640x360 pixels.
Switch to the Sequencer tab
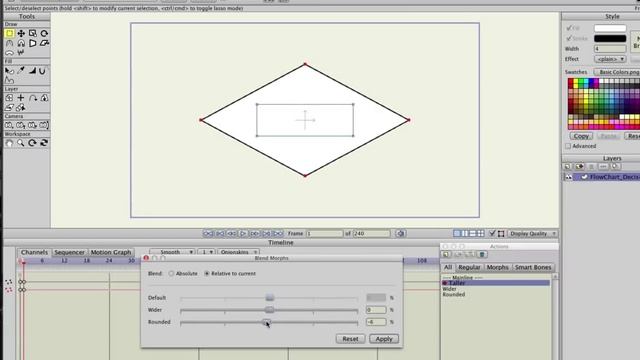[69, 252]
